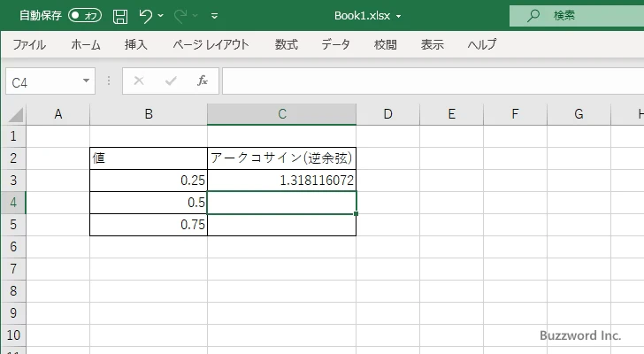Open the Redo history dropdown arrow
The image size is (644, 354).
click(195, 16)
